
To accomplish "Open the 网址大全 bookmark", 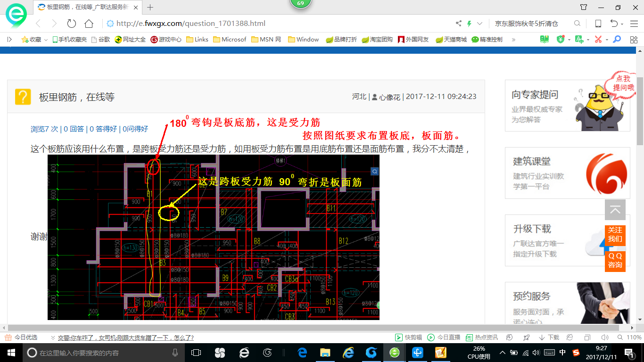I will 131,40.
